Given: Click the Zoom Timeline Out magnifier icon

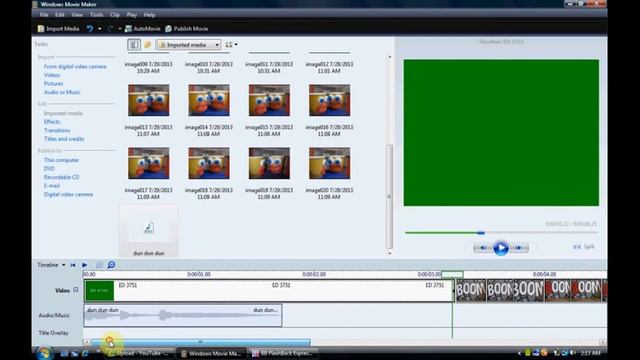Looking at the screenshot, I should [111, 265].
